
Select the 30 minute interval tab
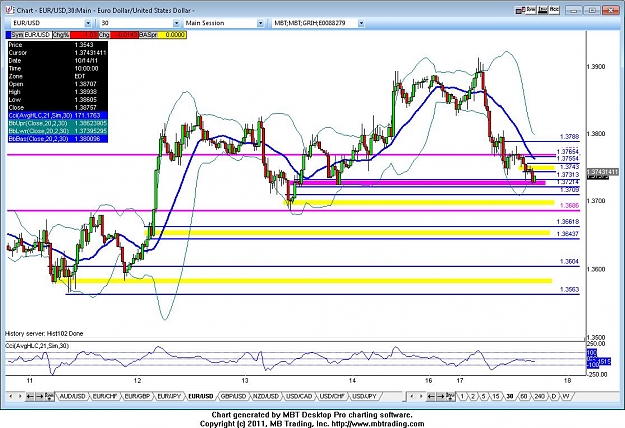(509, 397)
